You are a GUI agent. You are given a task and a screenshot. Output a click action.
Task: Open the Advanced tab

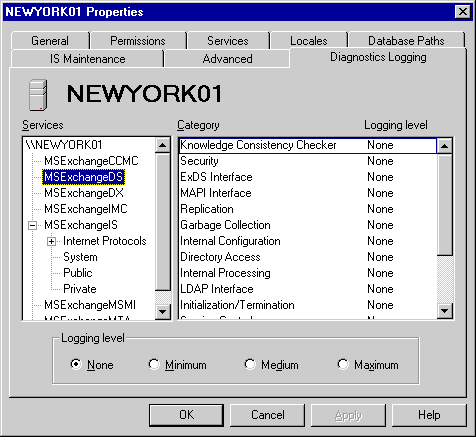pos(228,59)
